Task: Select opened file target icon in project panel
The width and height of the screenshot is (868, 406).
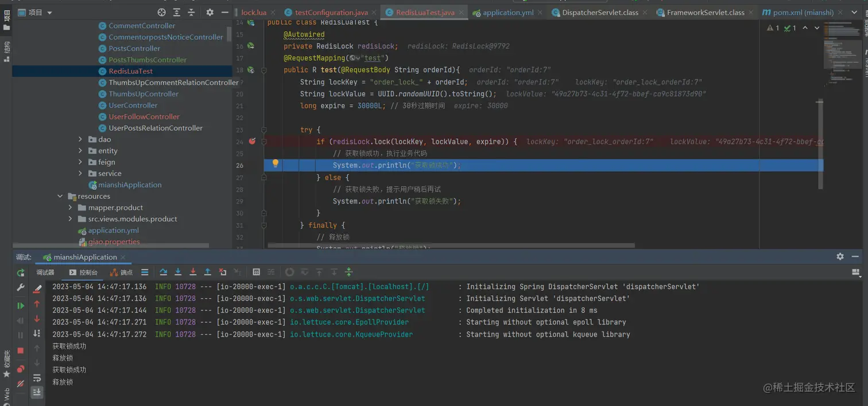Action: (x=162, y=12)
